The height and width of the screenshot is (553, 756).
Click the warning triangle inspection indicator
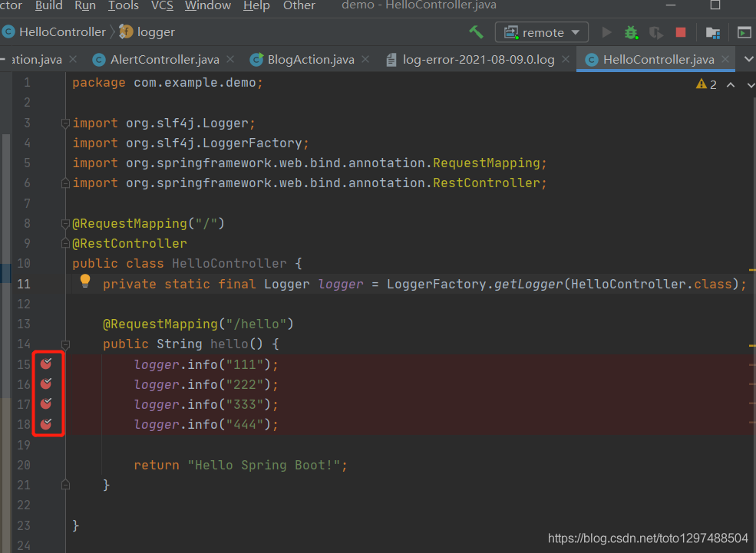click(701, 84)
